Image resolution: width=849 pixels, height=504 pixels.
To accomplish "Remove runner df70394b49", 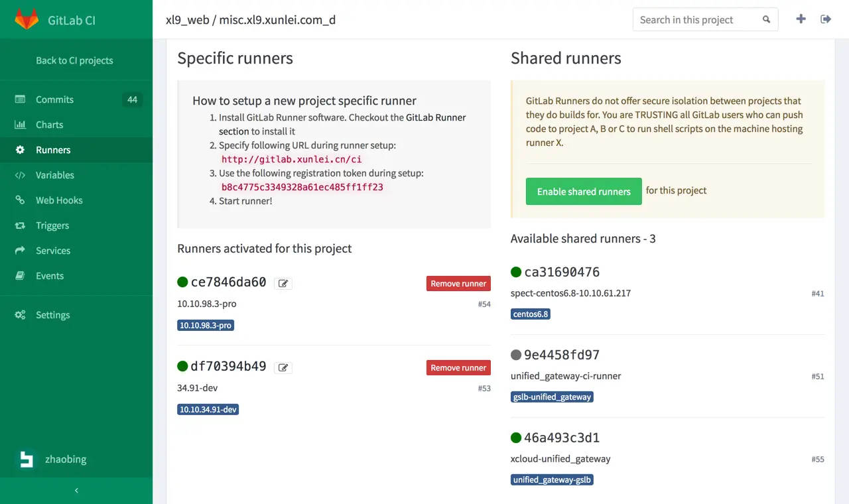I will click(458, 368).
